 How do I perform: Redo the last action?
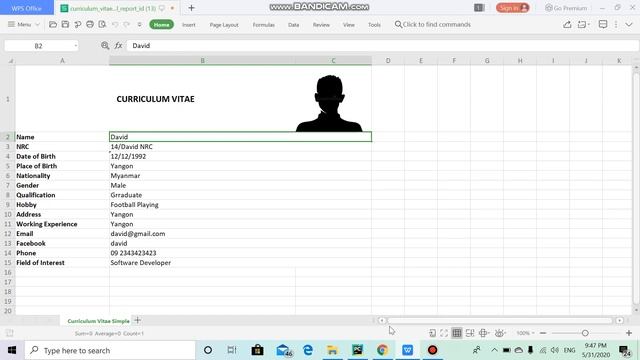point(127,24)
